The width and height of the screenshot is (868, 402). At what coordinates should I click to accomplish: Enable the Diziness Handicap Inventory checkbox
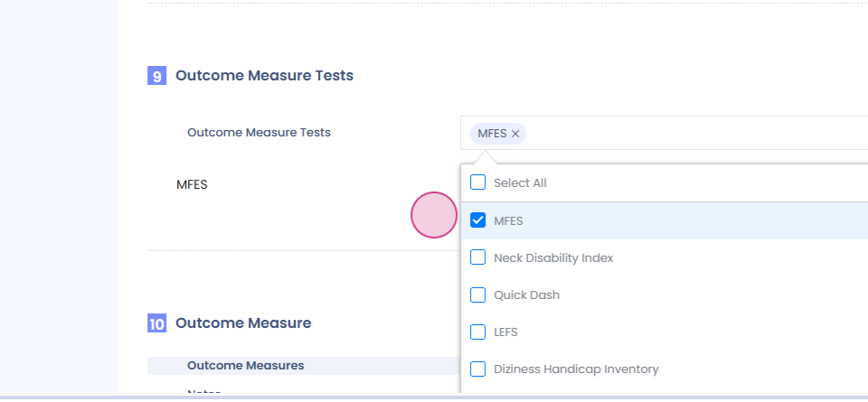click(x=478, y=369)
